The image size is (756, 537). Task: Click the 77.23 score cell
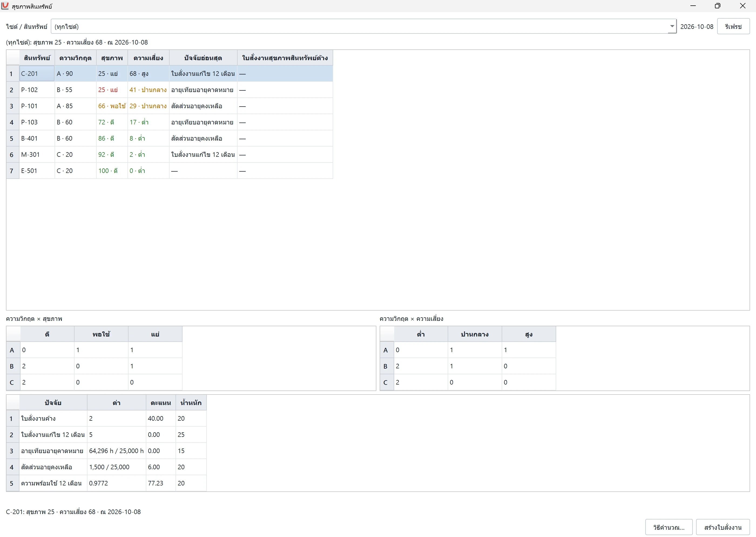[161, 483]
